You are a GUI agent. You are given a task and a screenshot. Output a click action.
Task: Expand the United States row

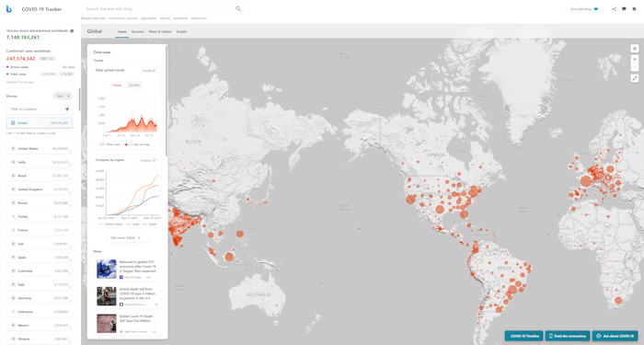click(13, 149)
